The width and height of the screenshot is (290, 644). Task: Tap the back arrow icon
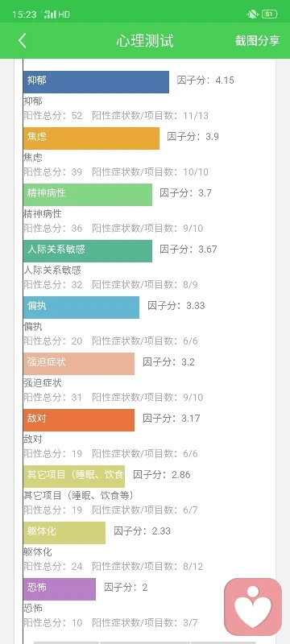point(23,41)
